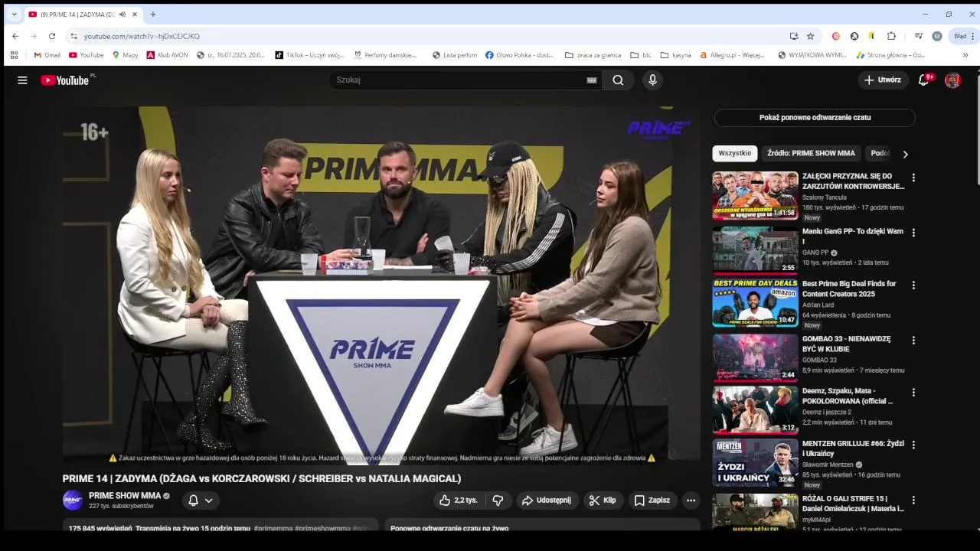
Task: Expand the browser tab search dropdown arrow
Action: point(14,15)
